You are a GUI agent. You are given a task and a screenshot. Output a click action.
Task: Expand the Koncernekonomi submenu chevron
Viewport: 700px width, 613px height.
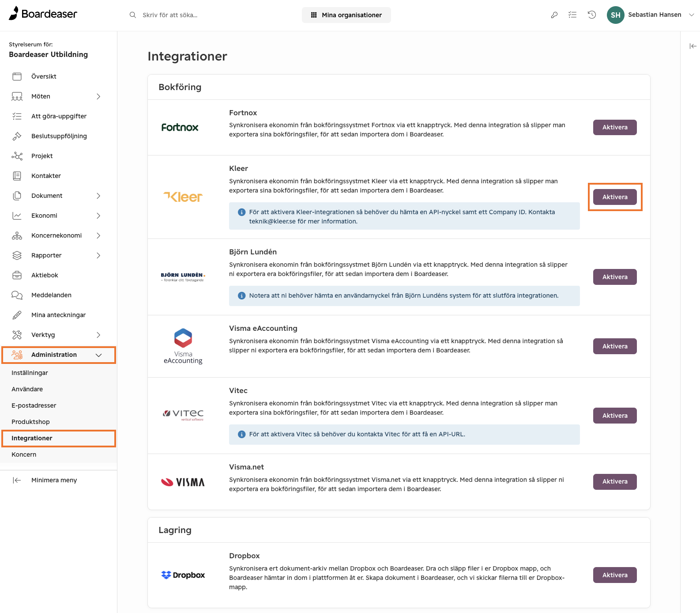tap(98, 235)
